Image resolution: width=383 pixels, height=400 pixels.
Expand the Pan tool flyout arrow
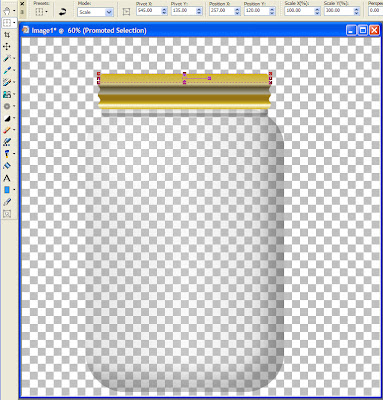pyautogui.click(x=14, y=11)
